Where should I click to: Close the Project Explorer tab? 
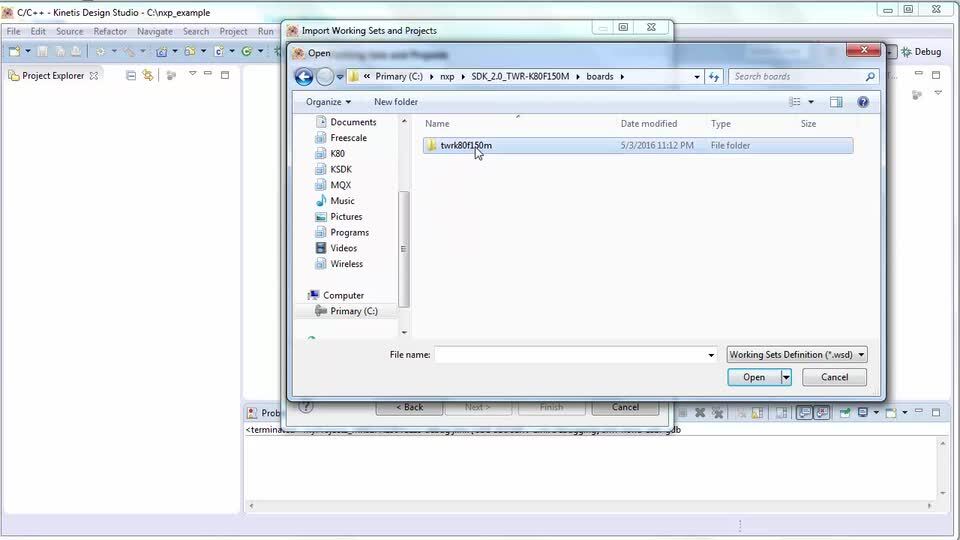click(94, 75)
